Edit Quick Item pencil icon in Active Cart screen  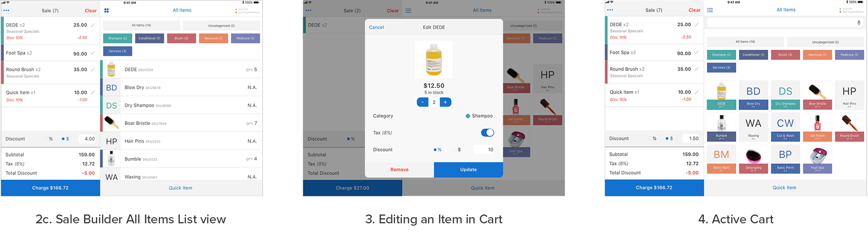(x=697, y=92)
